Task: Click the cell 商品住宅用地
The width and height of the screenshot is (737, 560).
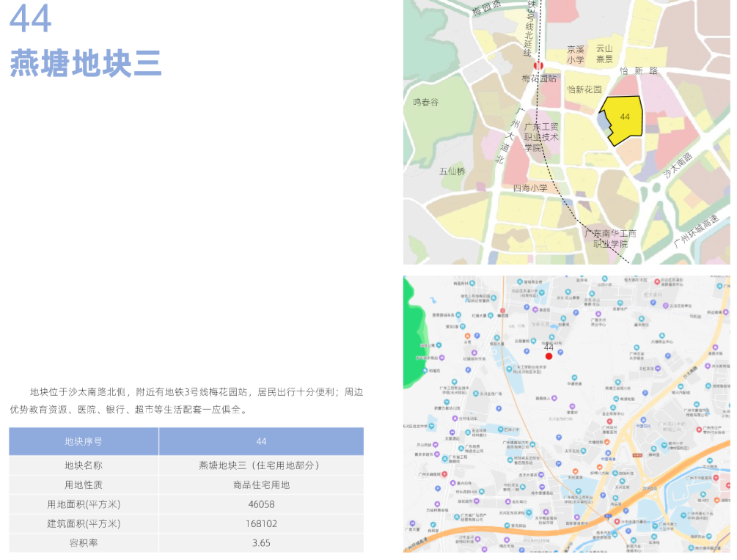Action: pos(261,485)
